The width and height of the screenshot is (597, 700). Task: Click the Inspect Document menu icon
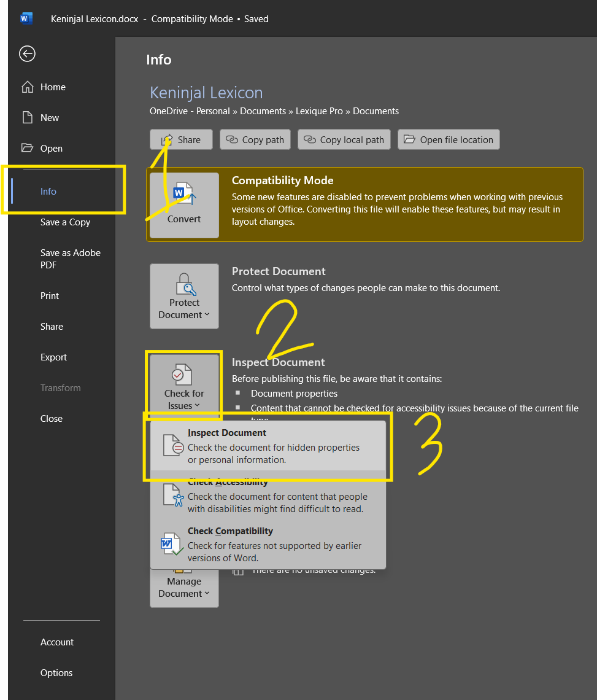tap(172, 445)
